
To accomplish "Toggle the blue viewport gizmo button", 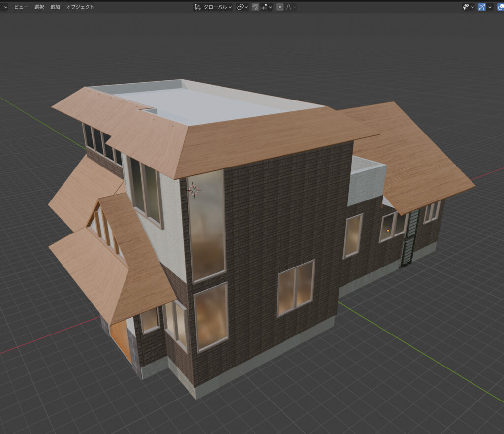I will tap(482, 7).
